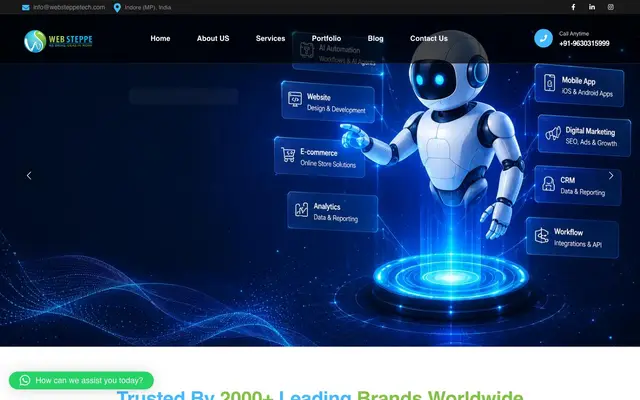Click the blue phone call icon
Screen dimensions: 640x400
(543, 38)
